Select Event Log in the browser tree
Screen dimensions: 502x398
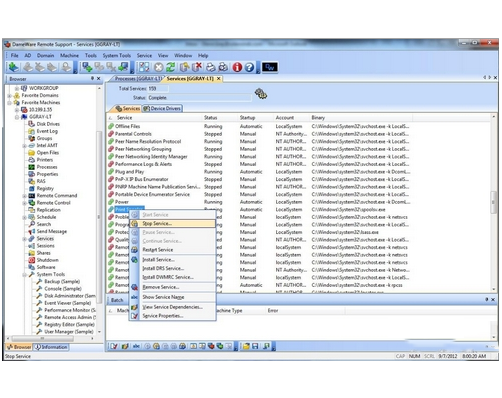pos(47,131)
